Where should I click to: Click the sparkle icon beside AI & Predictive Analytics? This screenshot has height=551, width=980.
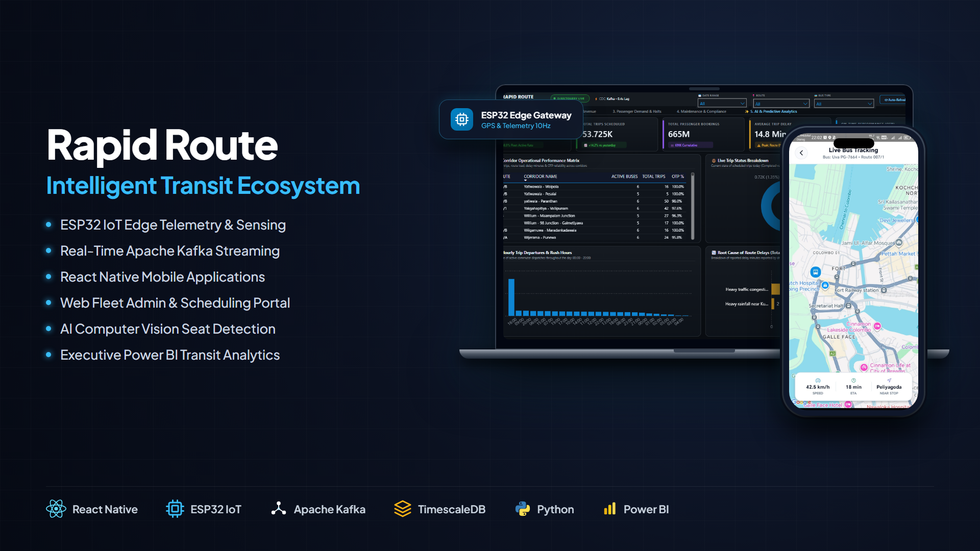747,111
